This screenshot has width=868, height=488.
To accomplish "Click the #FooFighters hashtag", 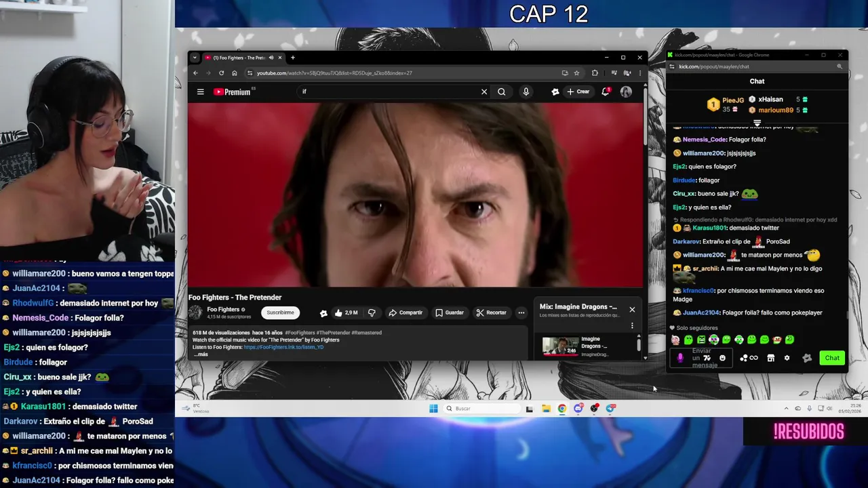I will (x=299, y=333).
